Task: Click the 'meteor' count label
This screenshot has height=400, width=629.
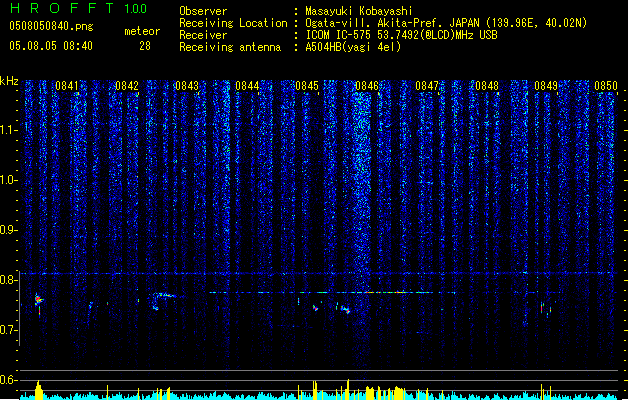Action: (142, 31)
